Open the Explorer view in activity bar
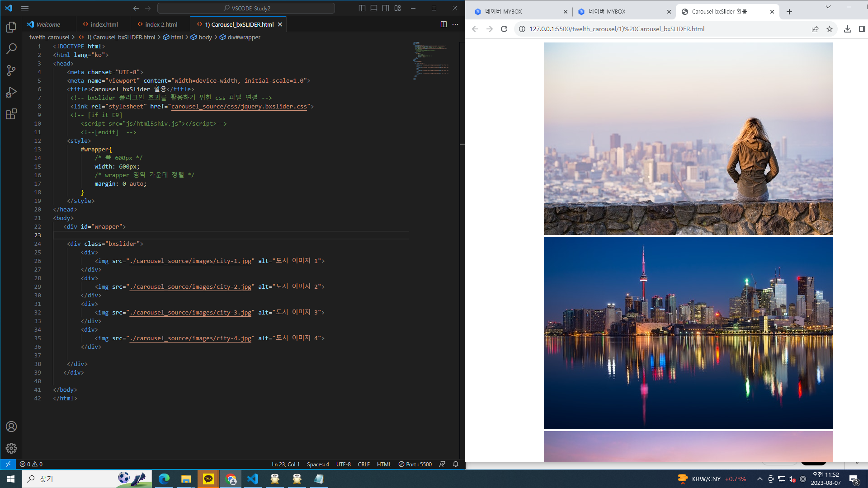The height and width of the screenshot is (488, 868). (11, 27)
